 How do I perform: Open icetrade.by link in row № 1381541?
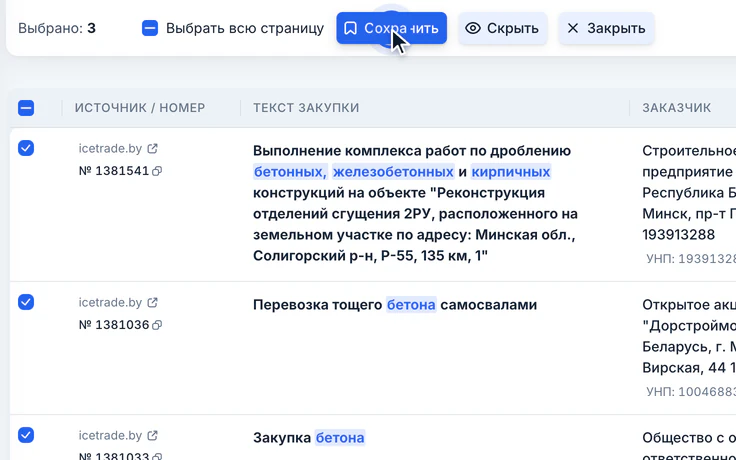click(110, 149)
